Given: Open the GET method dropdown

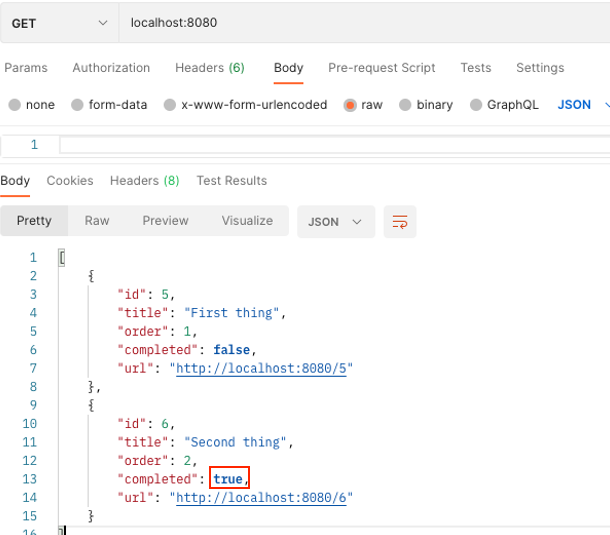Looking at the screenshot, I should tap(59, 23).
